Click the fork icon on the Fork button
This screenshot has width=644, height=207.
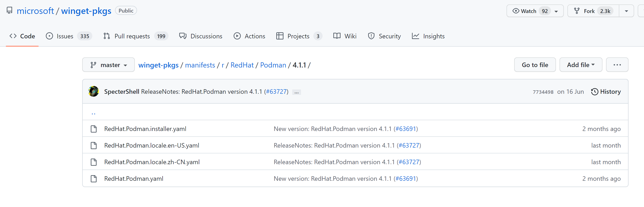[577, 11]
